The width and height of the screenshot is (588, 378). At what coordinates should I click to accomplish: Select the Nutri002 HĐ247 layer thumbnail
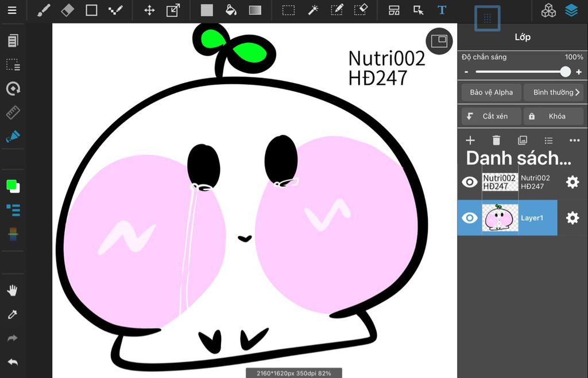click(x=500, y=182)
